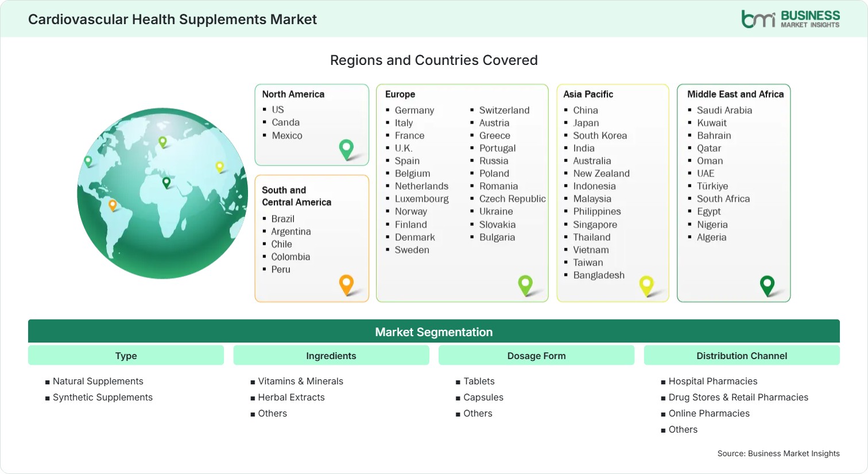
Task: Click the orange pin in South and Central America box
Action: (346, 285)
